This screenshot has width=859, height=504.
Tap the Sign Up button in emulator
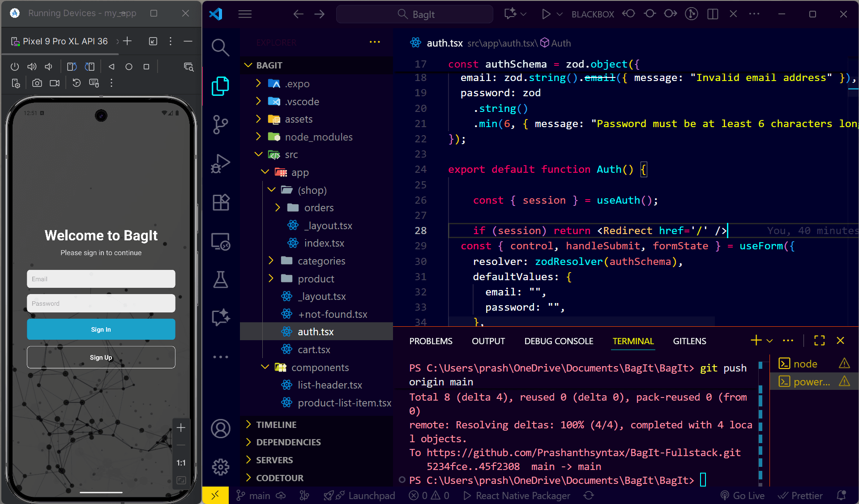click(101, 357)
